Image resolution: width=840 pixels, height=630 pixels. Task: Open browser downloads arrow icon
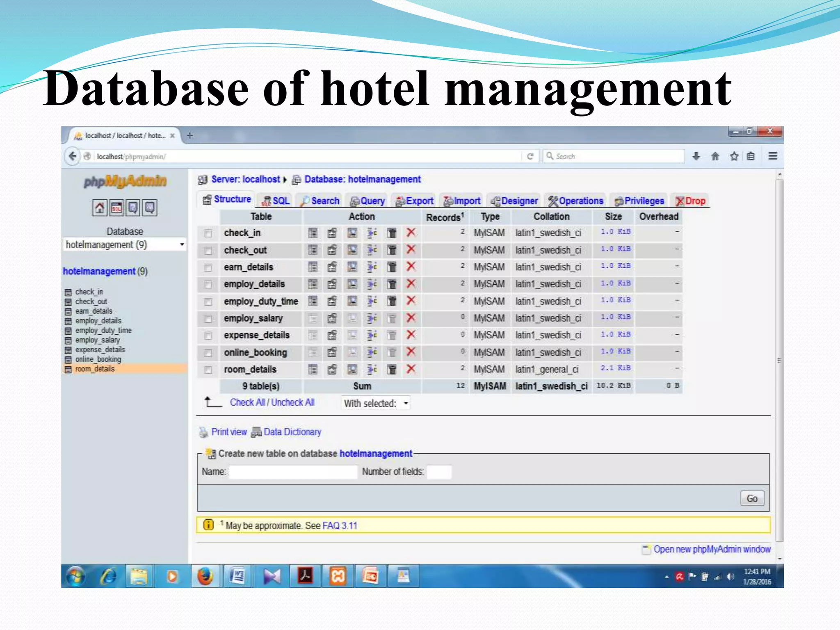click(696, 156)
